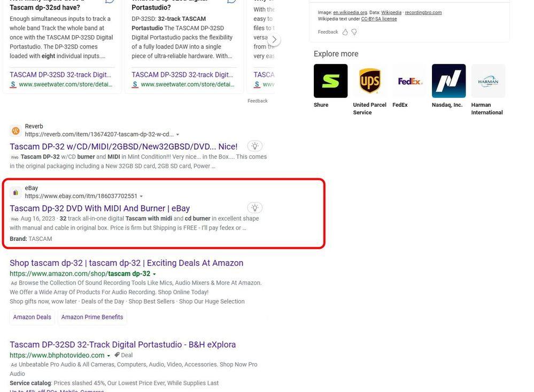The height and width of the screenshot is (392, 534).
Task: Click Nasdaq, Inc. caption text
Action: click(x=447, y=105)
